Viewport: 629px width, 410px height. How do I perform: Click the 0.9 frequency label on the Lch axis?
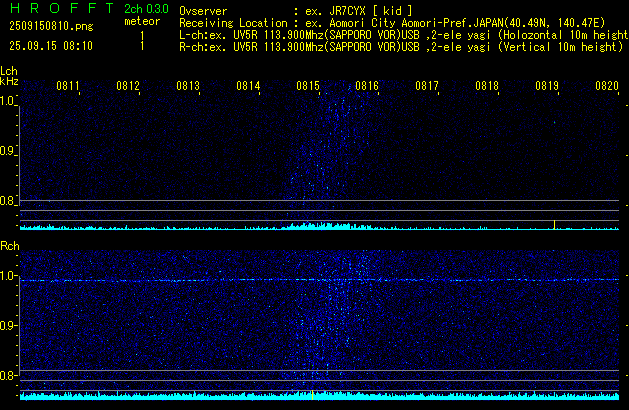pyautogui.click(x=7, y=151)
